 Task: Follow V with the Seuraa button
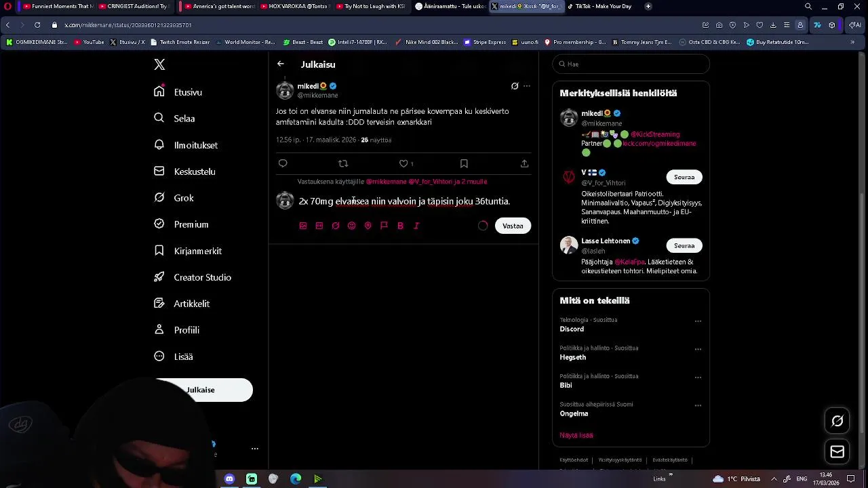(x=684, y=177)
